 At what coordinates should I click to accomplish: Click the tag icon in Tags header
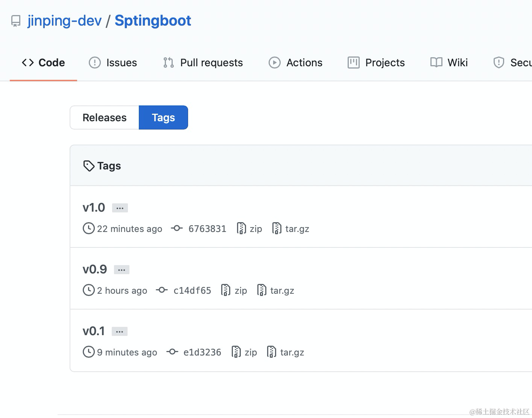click(x=89, y=166)
